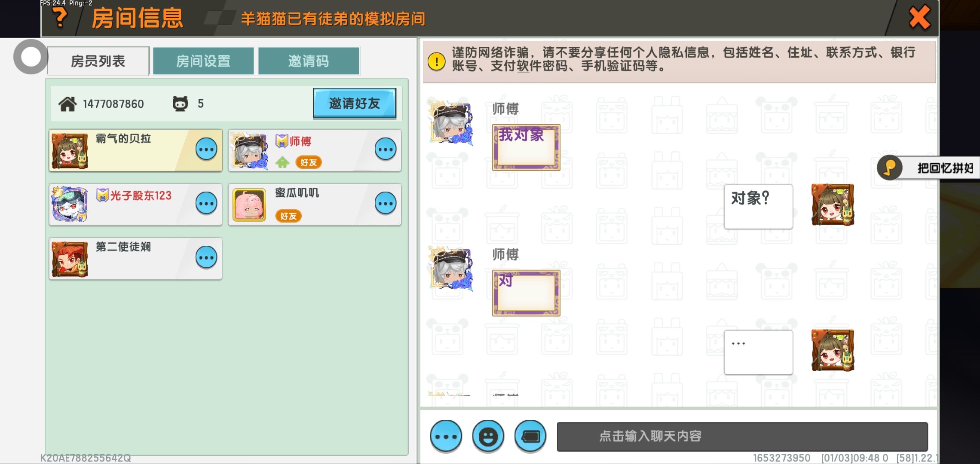This screenshot has width=980, height=464.
Task: Close the room info panel
Action: [919, 18]
